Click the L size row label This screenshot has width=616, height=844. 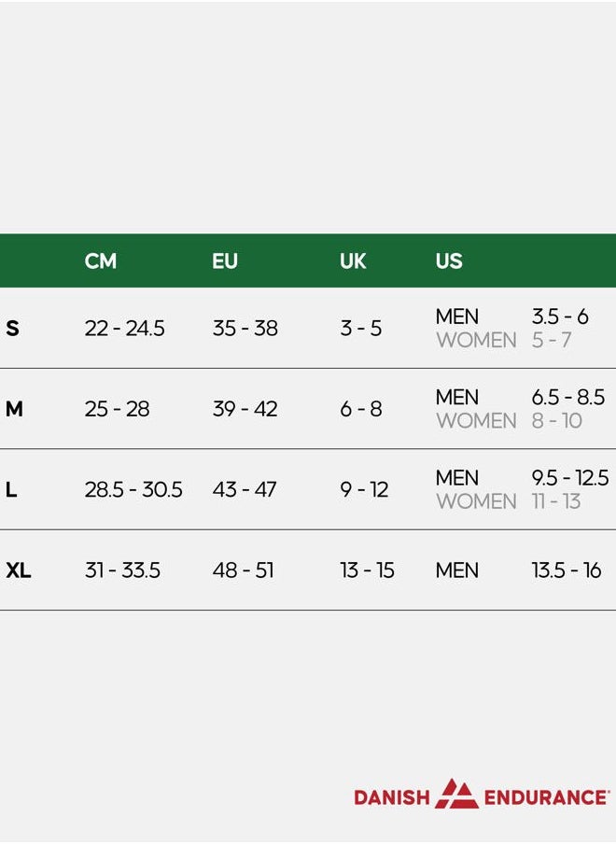click(11, 490)
